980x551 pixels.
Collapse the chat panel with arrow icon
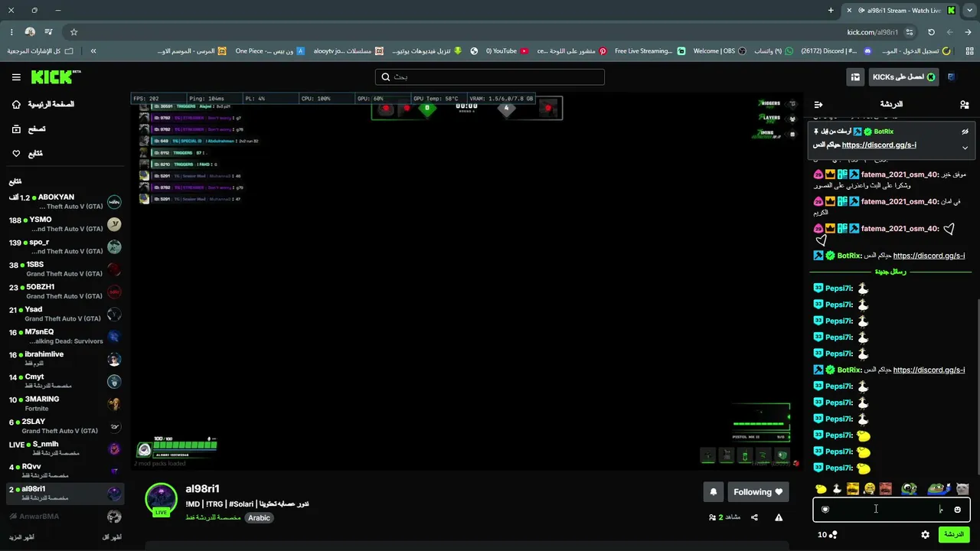pyautogui.click(x=818, y=104)
